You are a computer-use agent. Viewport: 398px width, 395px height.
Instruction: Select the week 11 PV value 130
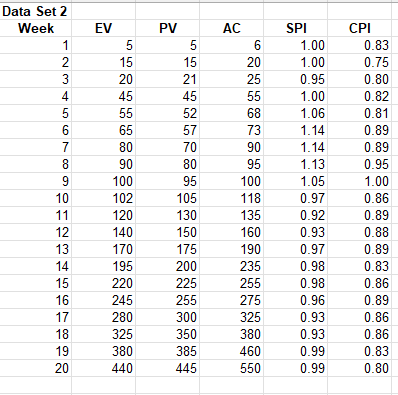167,215
